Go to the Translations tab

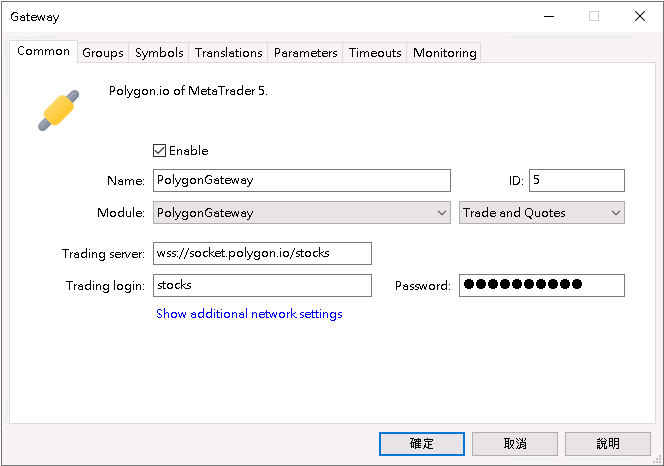[x=228, y=53]
